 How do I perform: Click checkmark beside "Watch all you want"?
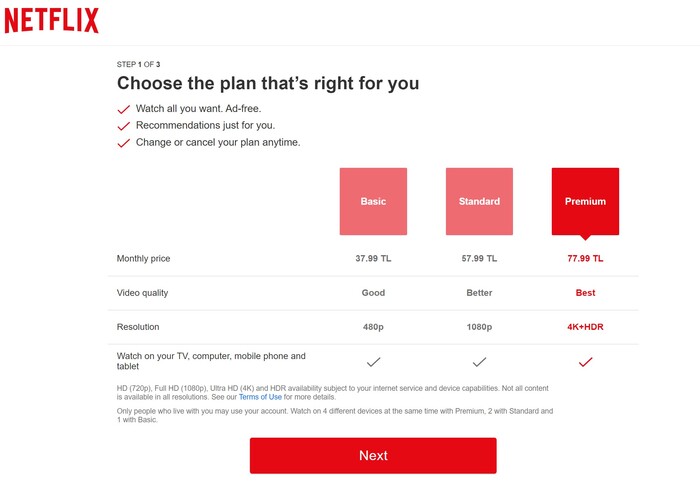[124, 109]
